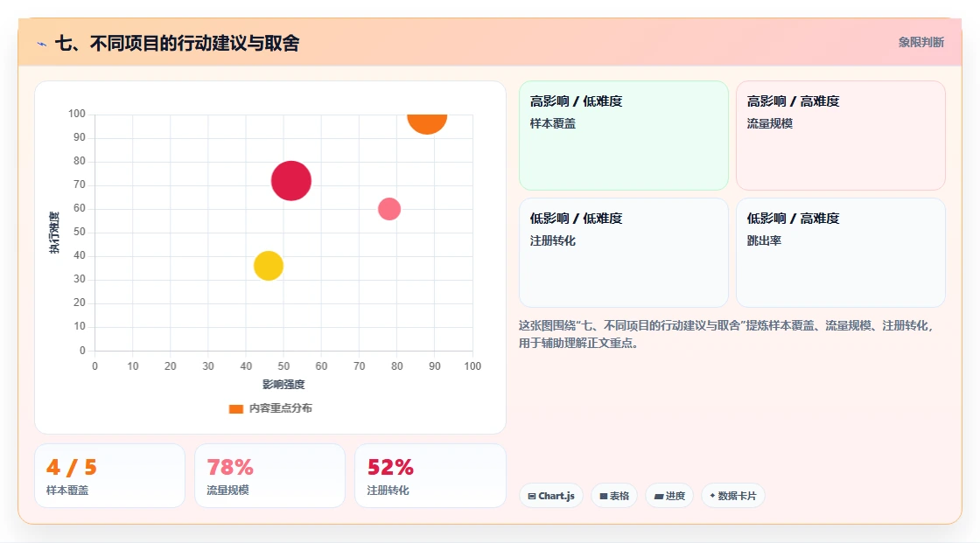This screenshot has height=543, width=980.
Task: Click the 50 label on the x-axis
Action: tap(283, 366)
